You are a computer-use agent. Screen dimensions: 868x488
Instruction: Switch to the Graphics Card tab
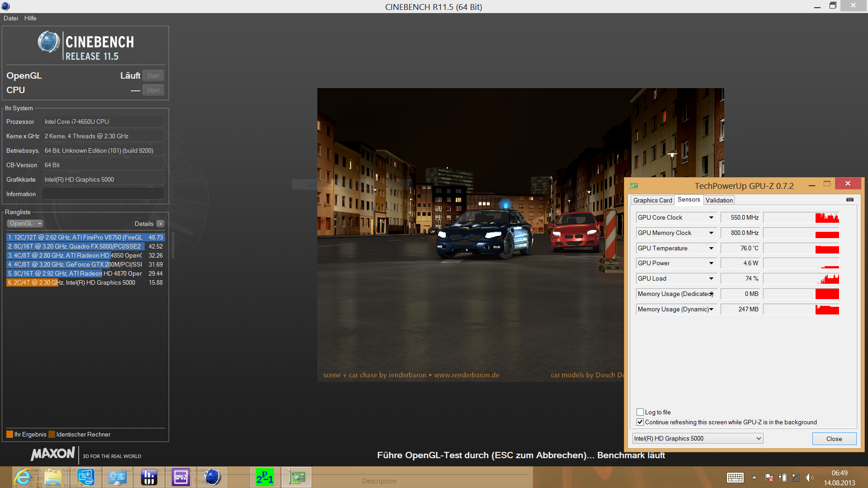click(x=652, y=200)
